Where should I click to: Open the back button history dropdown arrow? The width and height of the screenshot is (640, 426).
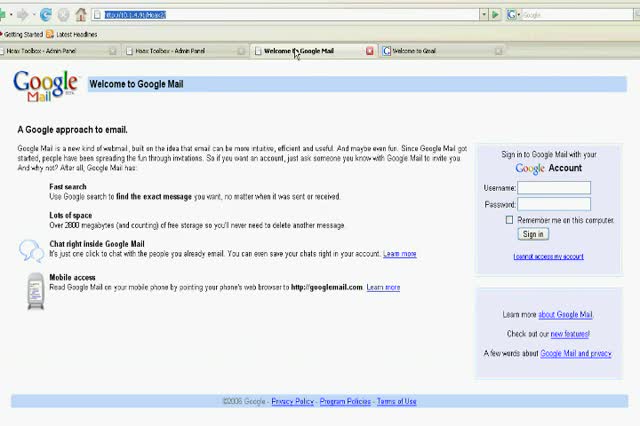pos(11,15)
